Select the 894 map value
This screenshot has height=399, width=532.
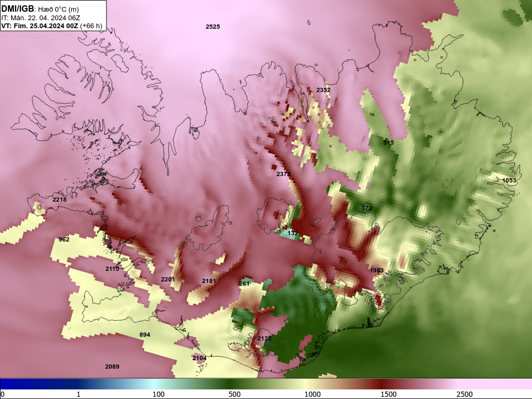point(145,335)
